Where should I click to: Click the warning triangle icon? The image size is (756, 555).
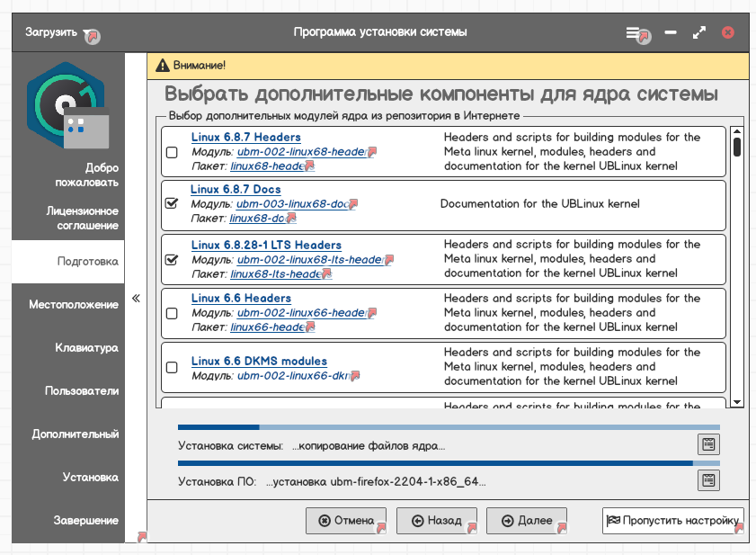162,65
